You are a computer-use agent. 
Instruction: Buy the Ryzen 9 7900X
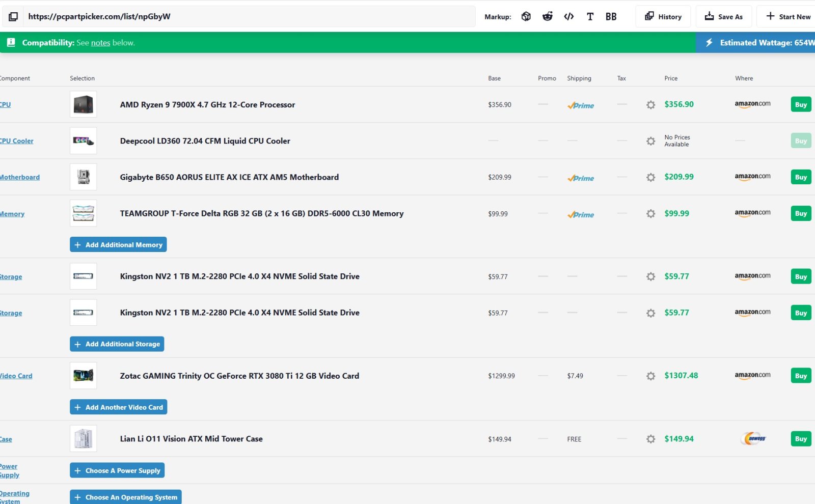click(x=801, y=105)
